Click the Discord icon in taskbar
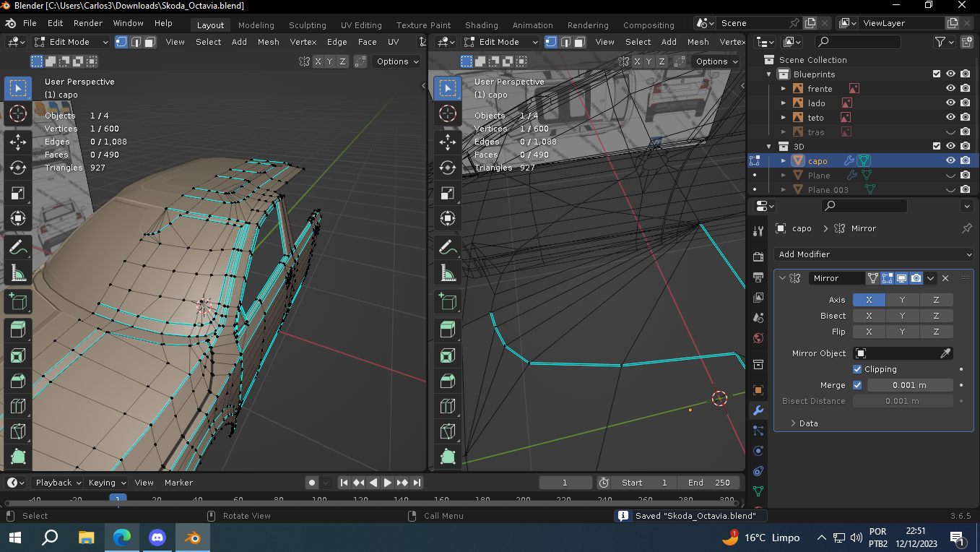The image size is (980, 552). [157, 538]
